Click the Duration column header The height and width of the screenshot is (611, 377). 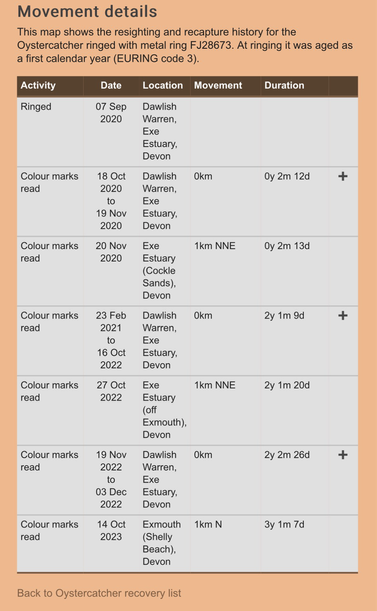(x=284, y=85)
